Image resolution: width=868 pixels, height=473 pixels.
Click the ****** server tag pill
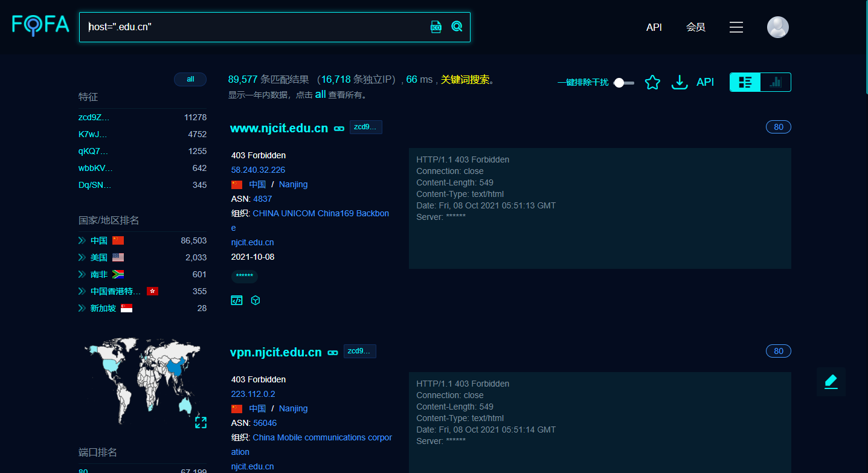point(245,276)
